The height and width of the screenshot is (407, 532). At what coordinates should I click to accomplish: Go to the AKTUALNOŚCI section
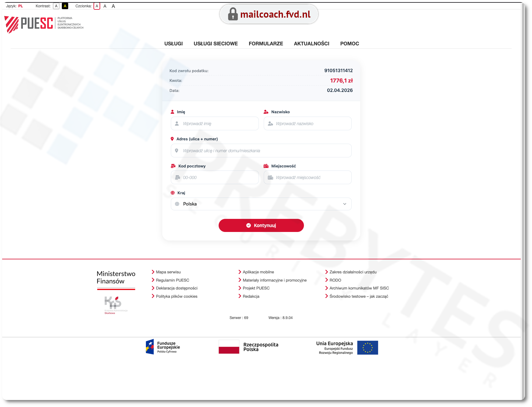[311, 44]
